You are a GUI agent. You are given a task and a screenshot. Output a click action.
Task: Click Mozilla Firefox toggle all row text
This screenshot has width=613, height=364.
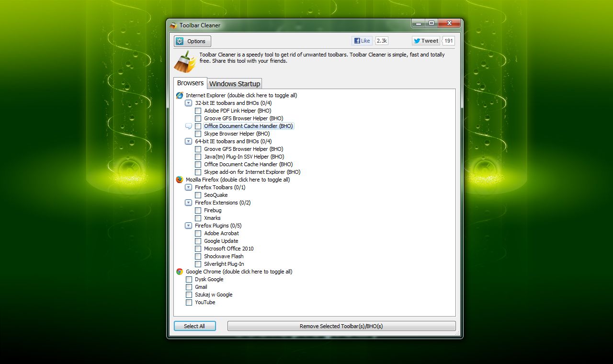click(238, 180)
